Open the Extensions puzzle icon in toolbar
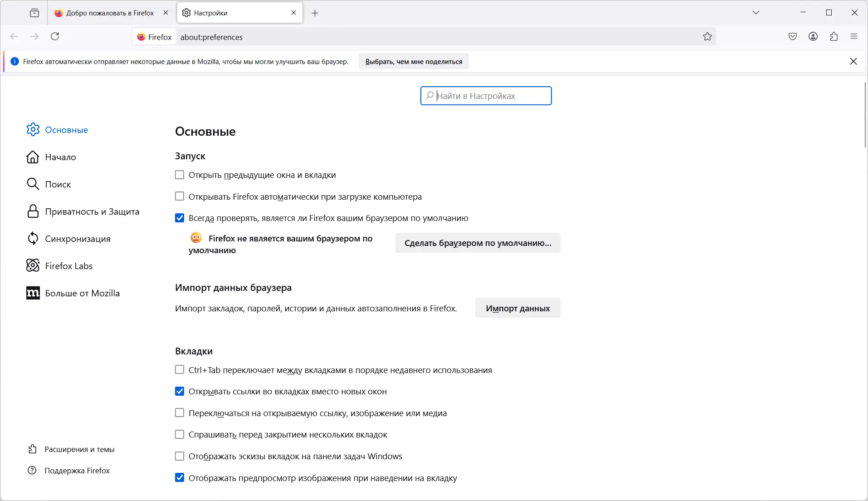Screen dimensions: 868x501 click(834, 37)
